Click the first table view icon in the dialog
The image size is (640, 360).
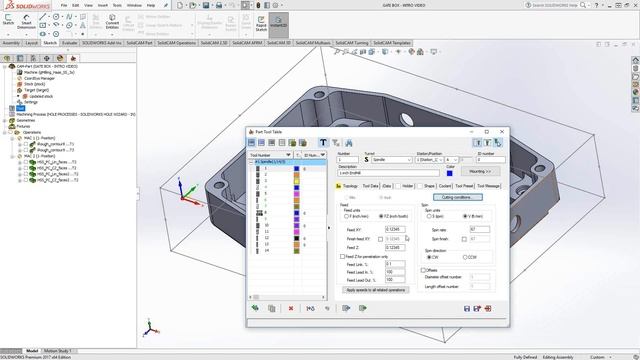251,142
